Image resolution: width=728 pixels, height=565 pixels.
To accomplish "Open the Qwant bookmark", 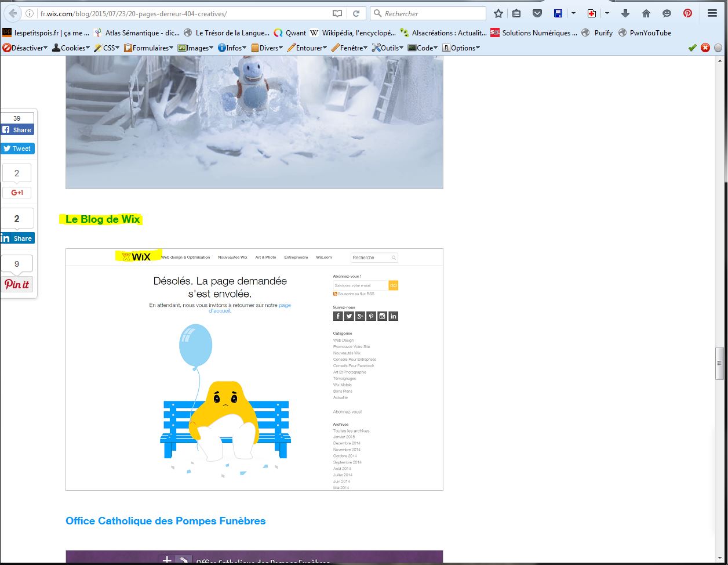I will (x=290, y=33).
